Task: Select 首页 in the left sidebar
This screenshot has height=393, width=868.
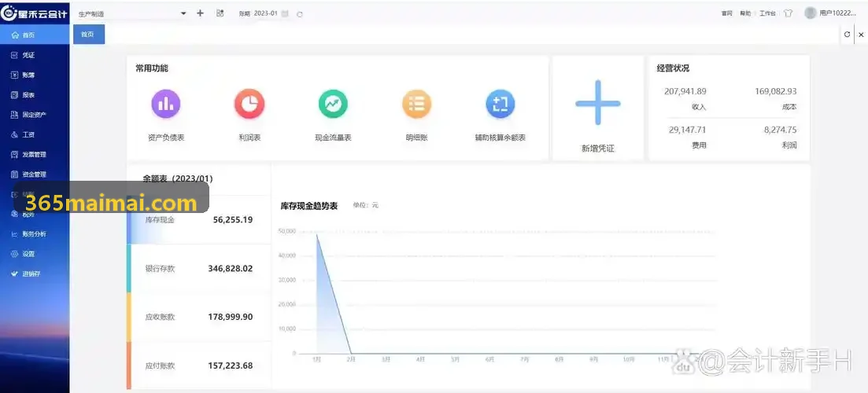Action: pos(35,35)
